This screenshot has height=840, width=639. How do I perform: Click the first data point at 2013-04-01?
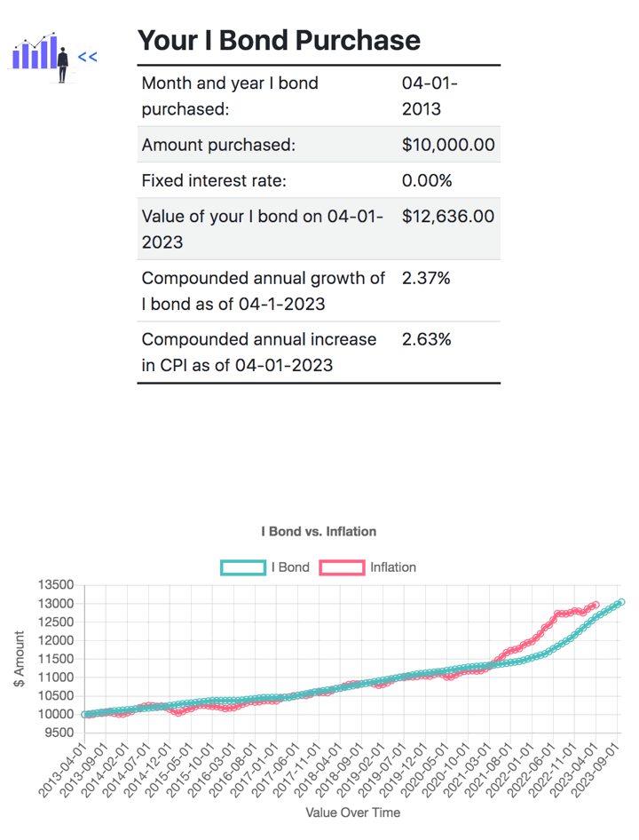coord(85,714)
